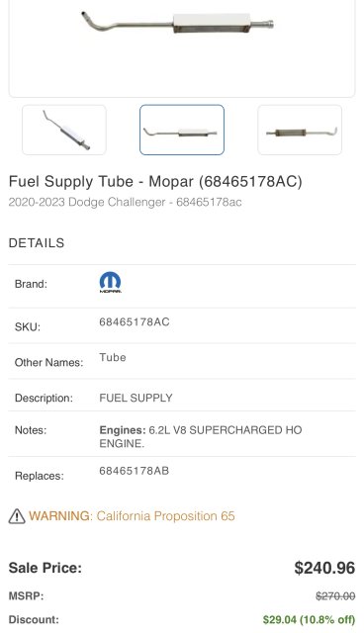The image size is (364, 633).
Task: Click the 2020-2023 Dodge Challenger subtitle
Action: click(x=125, y=202)
